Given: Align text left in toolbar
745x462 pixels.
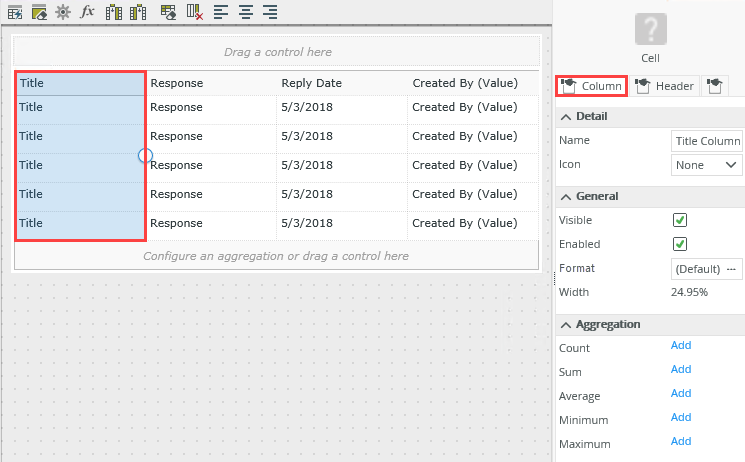Looking at the screenshot, I should (x=221, y=12).
